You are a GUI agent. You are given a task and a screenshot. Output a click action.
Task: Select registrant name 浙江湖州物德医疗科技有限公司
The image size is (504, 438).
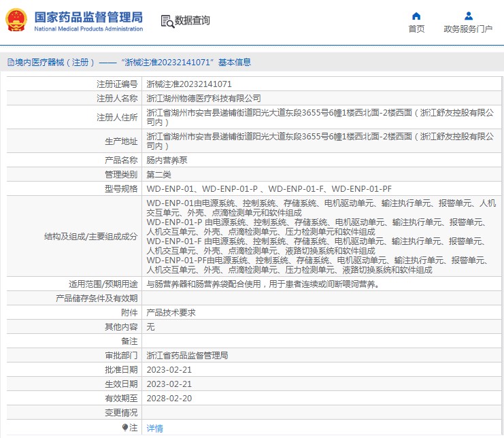pyautogui.click(x=203, y=99)
